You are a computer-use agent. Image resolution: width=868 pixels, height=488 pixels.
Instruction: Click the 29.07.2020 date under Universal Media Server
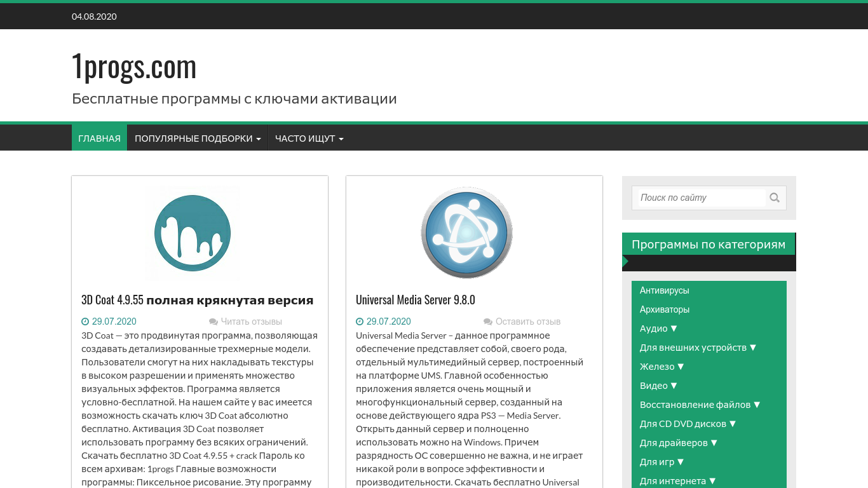(389, 322)
